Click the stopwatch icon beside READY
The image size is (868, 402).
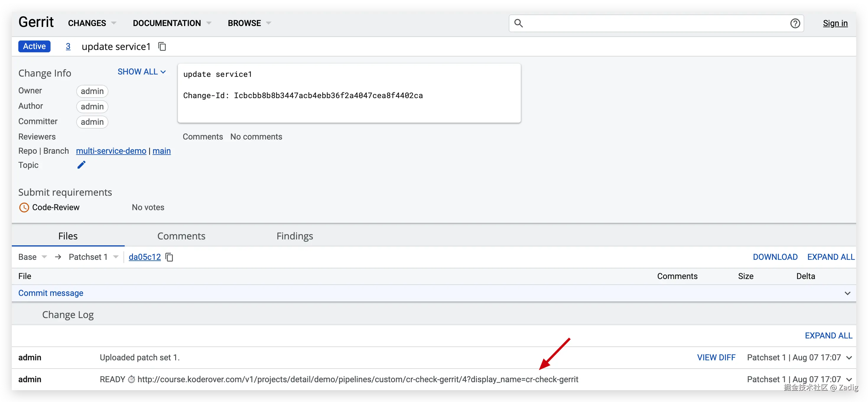pos(131,380)
